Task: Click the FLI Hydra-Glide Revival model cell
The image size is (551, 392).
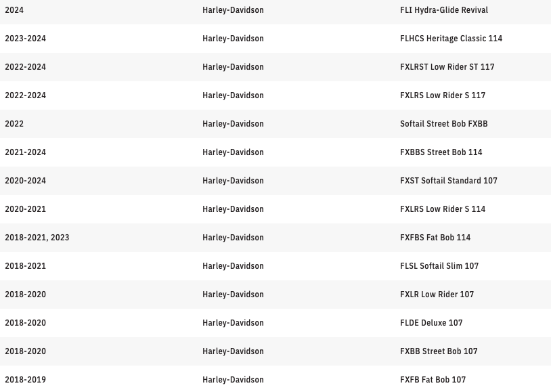Action: point(443,10)
